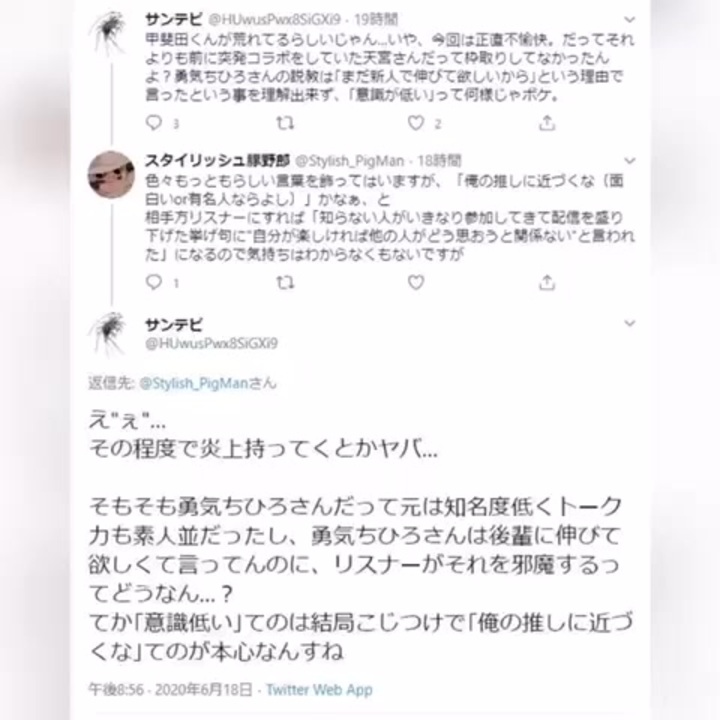This screenshot has height=720, width=720.
Task: Like the first サンテビ tweet
Action: (416, 123)
